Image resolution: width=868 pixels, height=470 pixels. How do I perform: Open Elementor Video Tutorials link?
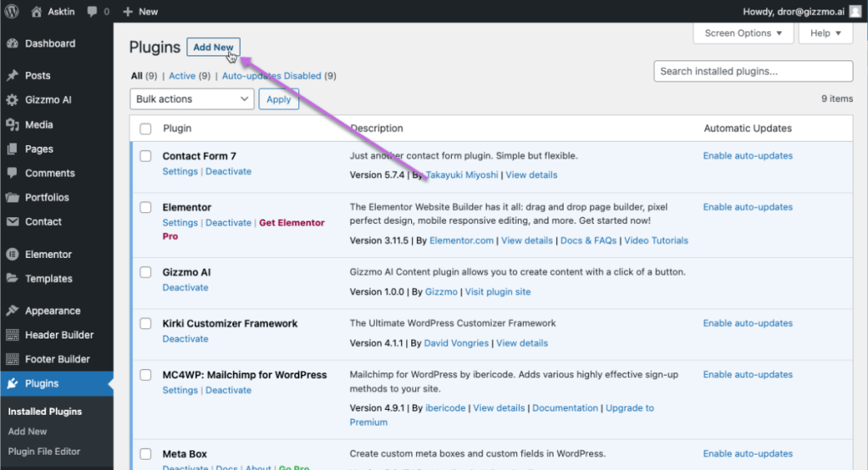(656, 241)
